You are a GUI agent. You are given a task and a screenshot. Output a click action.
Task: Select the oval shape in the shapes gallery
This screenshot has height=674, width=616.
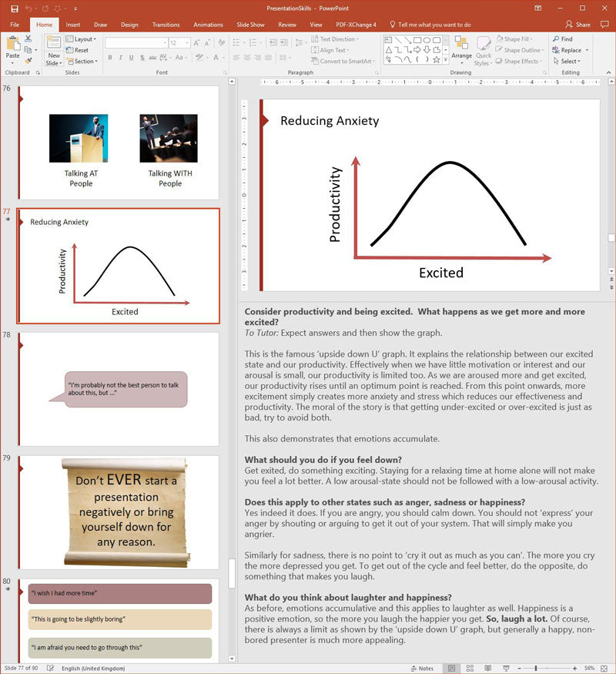pos(427,40)
